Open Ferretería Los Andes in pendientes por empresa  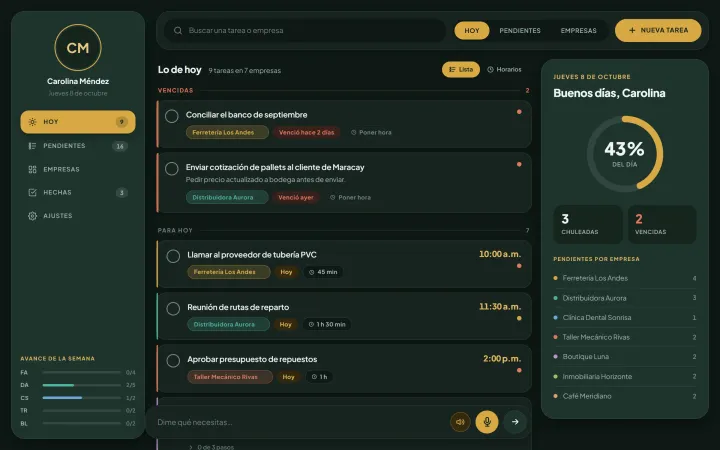pyautogui.click(x=624, y=278)
